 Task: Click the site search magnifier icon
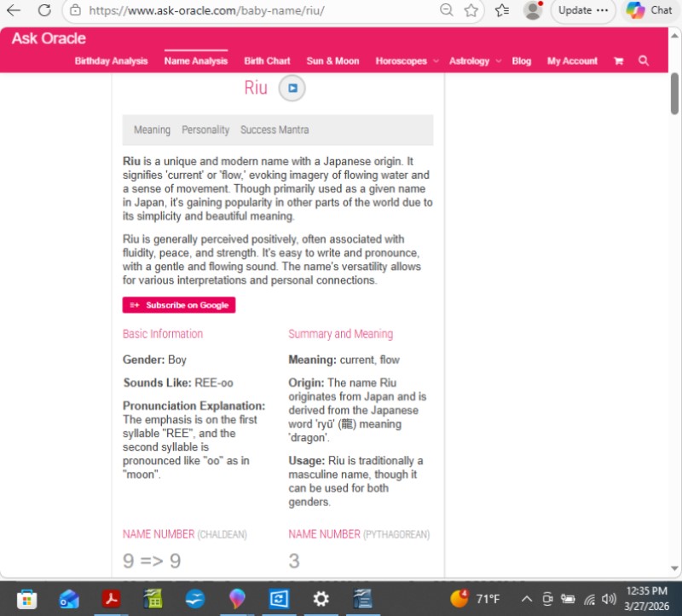coord(644,61)
